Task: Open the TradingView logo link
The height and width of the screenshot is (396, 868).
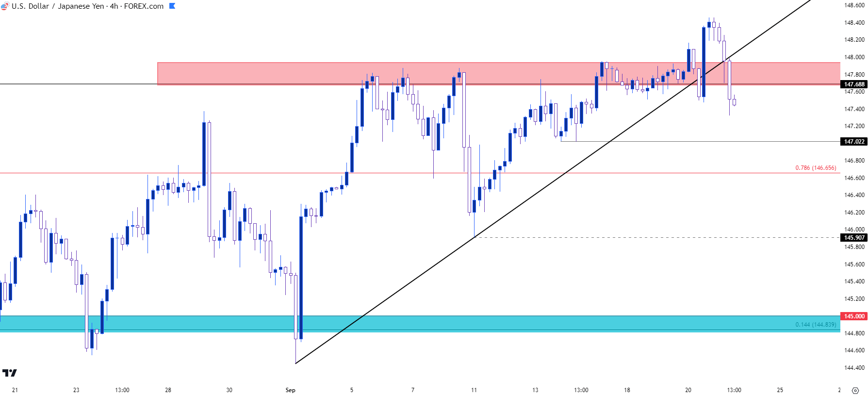Action: pyautogui.click(x=9, y=373)
